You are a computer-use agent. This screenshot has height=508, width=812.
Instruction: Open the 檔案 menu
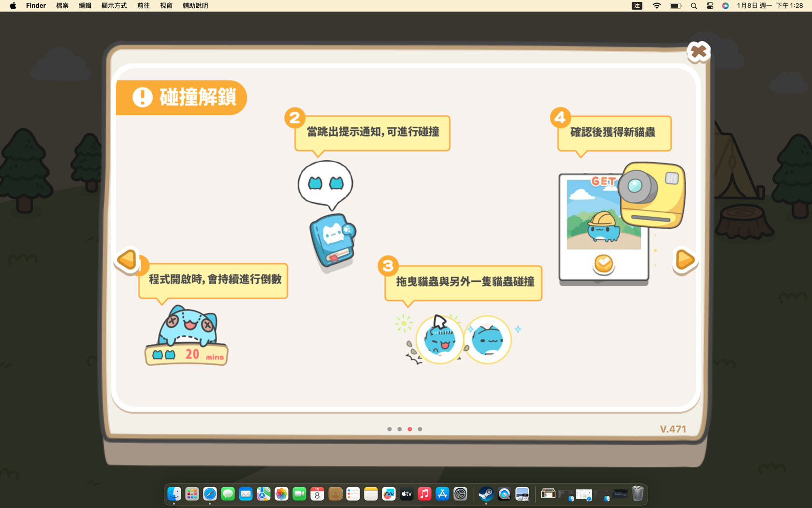[62, 6]
